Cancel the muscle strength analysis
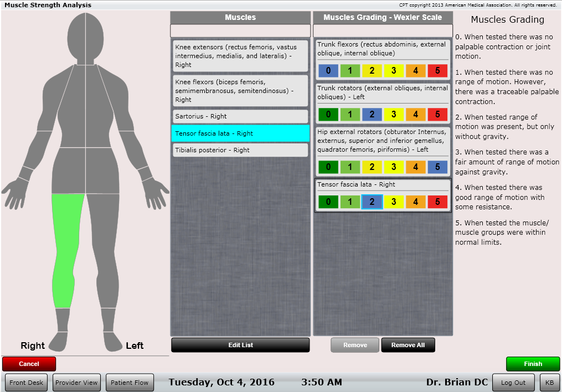562x392 pixels. [29, 364]
